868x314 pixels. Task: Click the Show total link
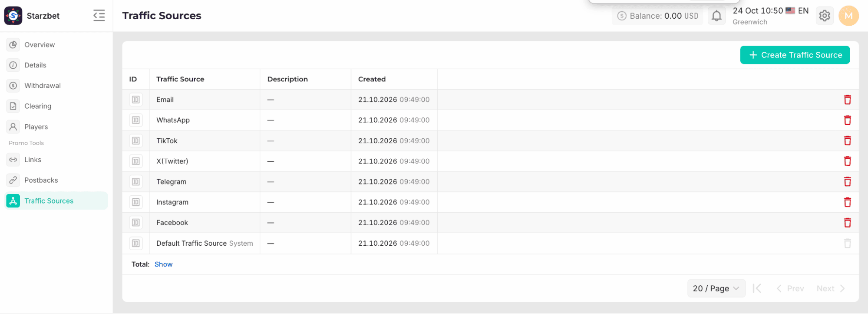tap(163, 264)
